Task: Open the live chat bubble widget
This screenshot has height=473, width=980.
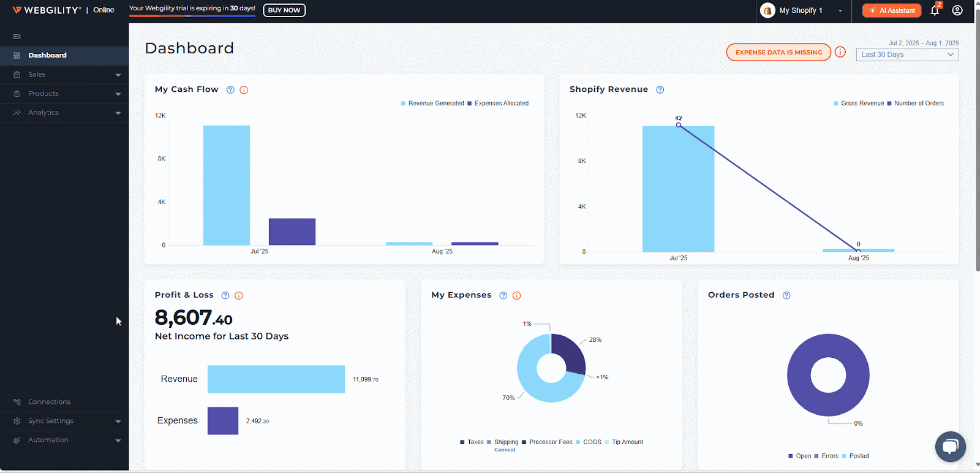Action: 950,447
